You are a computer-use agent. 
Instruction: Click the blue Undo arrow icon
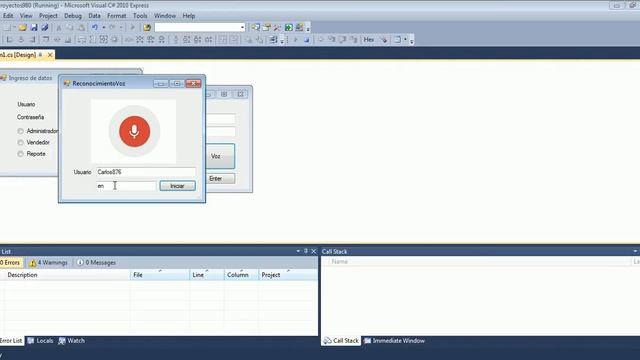click(95, 27)
